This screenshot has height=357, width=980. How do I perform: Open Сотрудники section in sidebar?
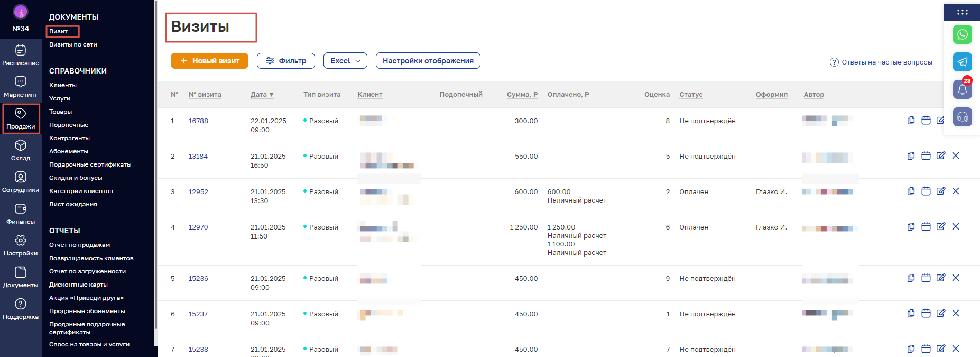pyautogui.click(x=21, y=182)
